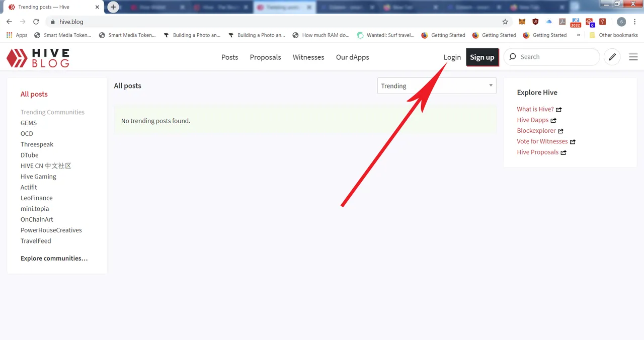Viewport: 644px width, 340px height.
Task: Open the HIVE CN 中文社区 community
Action: (x=46, y=165)
